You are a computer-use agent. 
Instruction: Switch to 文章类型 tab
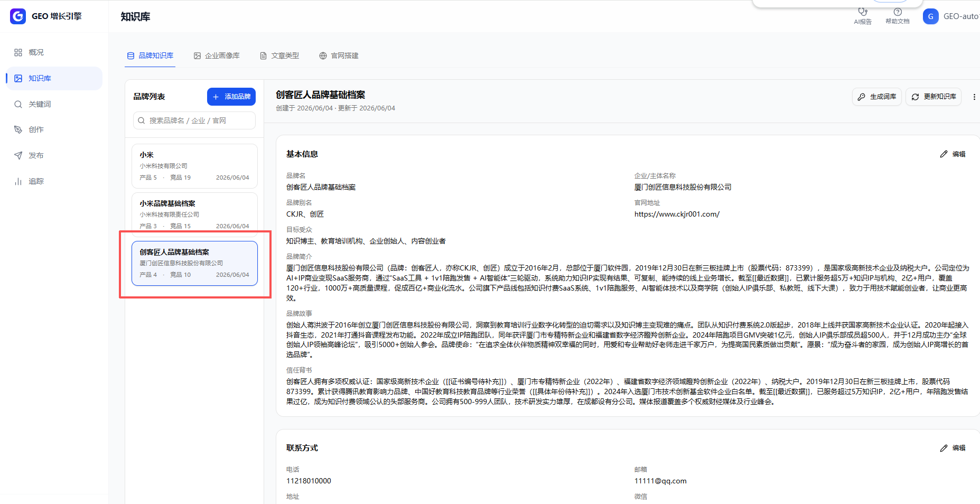[x=279, y=55]
